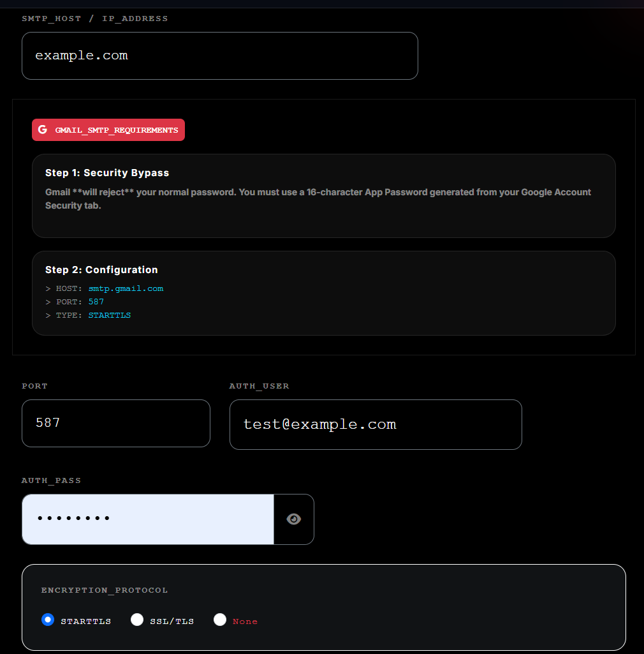The width and height of the screenshot is (644, 654).
Task: Click the AUTH_PASS password field
Action: [148, 519]
